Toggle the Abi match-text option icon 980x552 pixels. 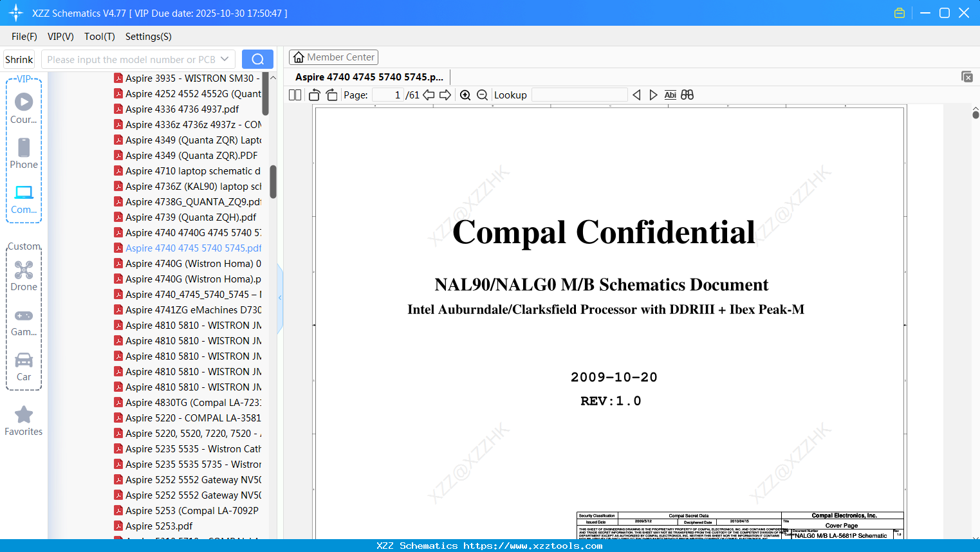[670, 95]
